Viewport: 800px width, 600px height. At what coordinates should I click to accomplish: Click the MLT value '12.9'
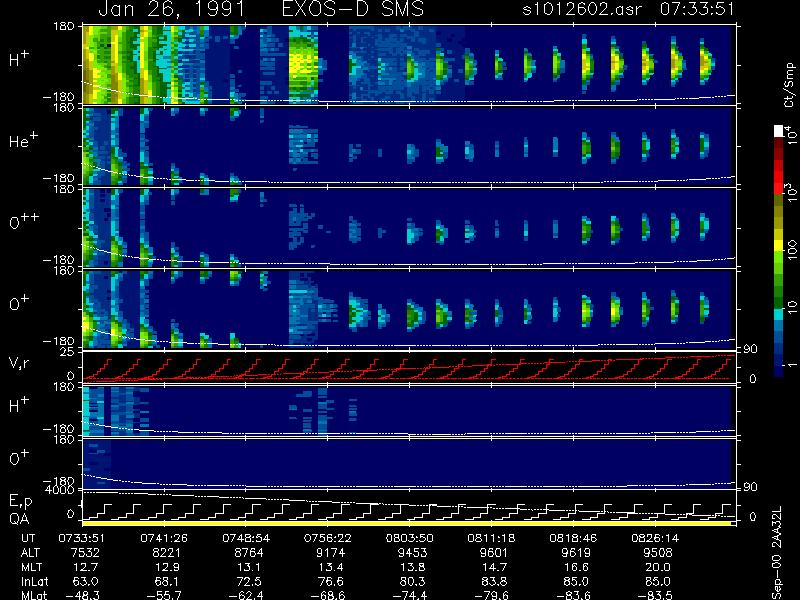(x=167, y=567)
